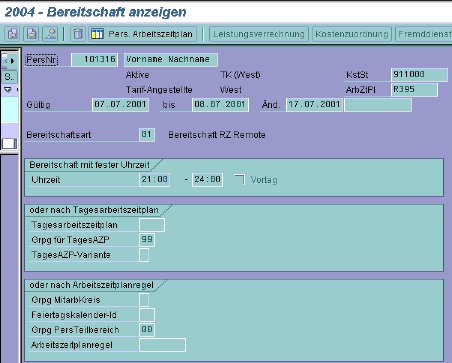
Task: Click Grpg für TagesAZP field with 99
Action: (147, 240)
